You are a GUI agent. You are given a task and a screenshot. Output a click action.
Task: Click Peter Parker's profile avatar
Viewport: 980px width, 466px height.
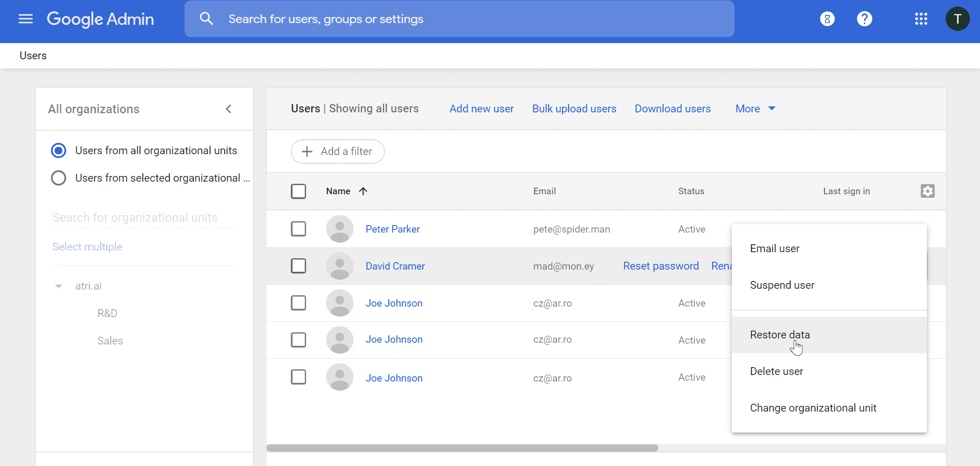pos(340,229)
